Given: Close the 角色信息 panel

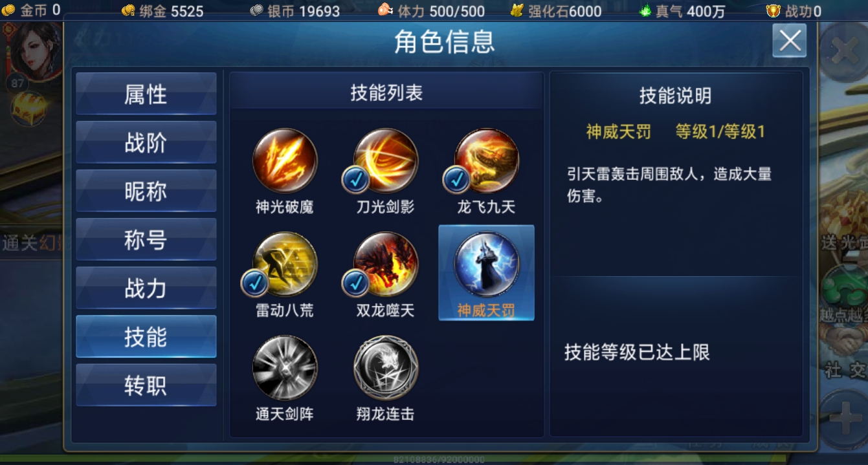Looking at the screenshot, I should tap(790, 41).
